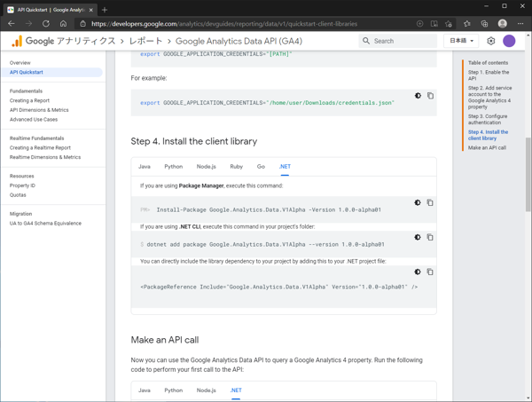Open Realtime Fundamentals in sidebar
This screenshot has height=402, width=532.
click(x=36, y=138)
